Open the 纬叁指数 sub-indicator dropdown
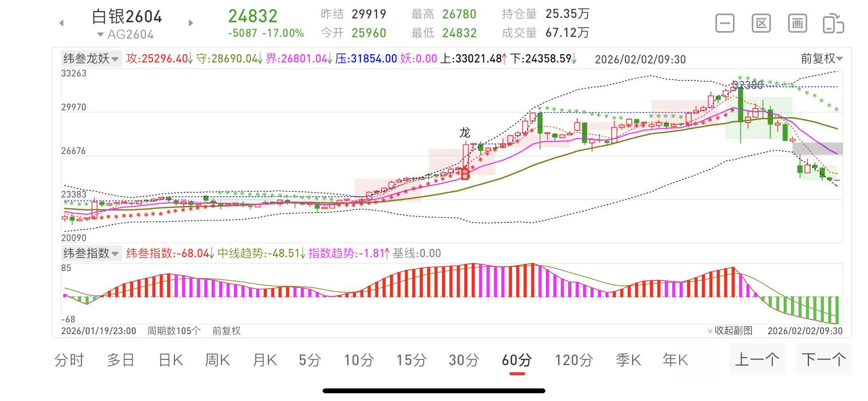 coord(91,253)
